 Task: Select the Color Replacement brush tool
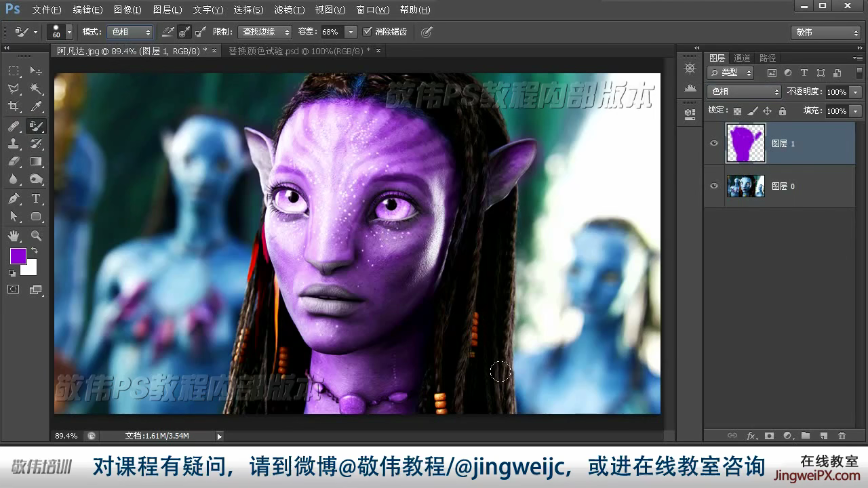point(36,126)
